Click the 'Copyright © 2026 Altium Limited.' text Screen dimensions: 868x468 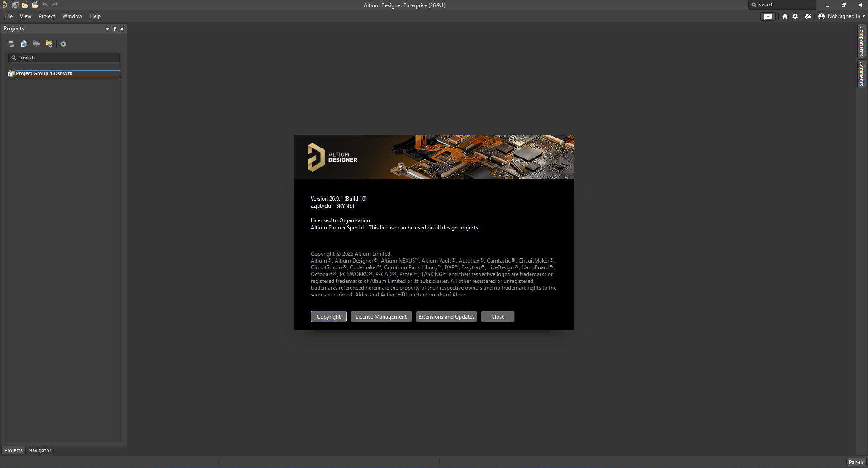pos(351,254)
